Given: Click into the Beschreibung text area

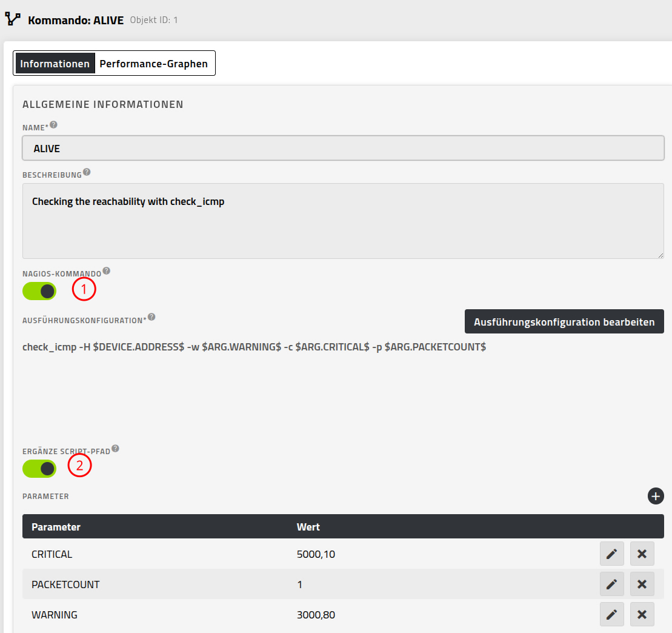Looking at the screenshot, I should (x=344, y=221).
